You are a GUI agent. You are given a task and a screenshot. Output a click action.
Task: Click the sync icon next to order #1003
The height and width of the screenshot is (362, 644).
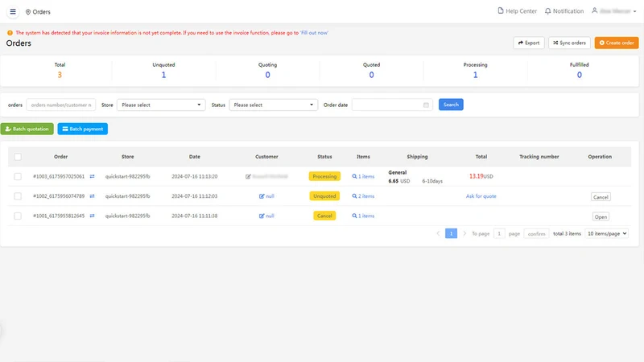point(92,176)
